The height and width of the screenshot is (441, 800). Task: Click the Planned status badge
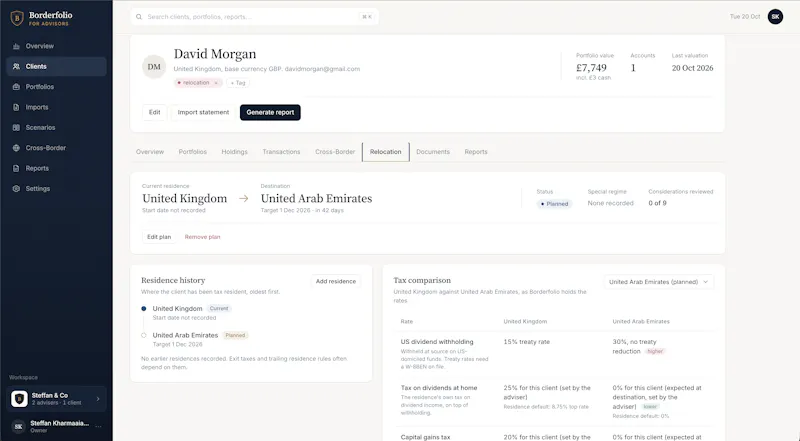coord(555,204)
